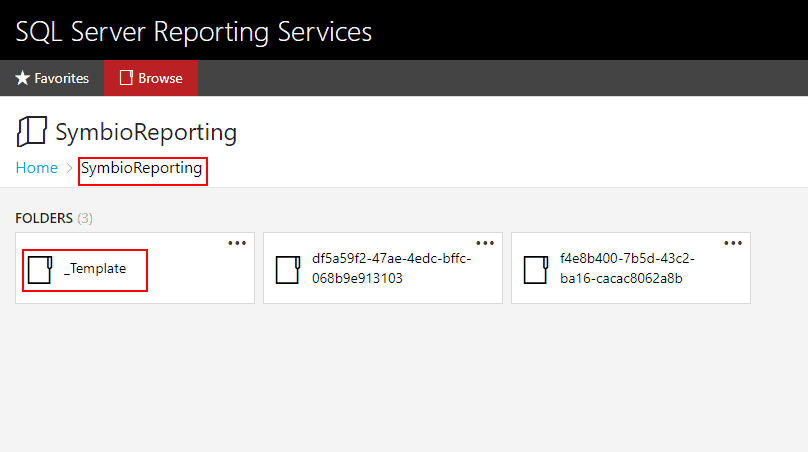Click the FOLDERS (3) section heading

tap(54, 218)
